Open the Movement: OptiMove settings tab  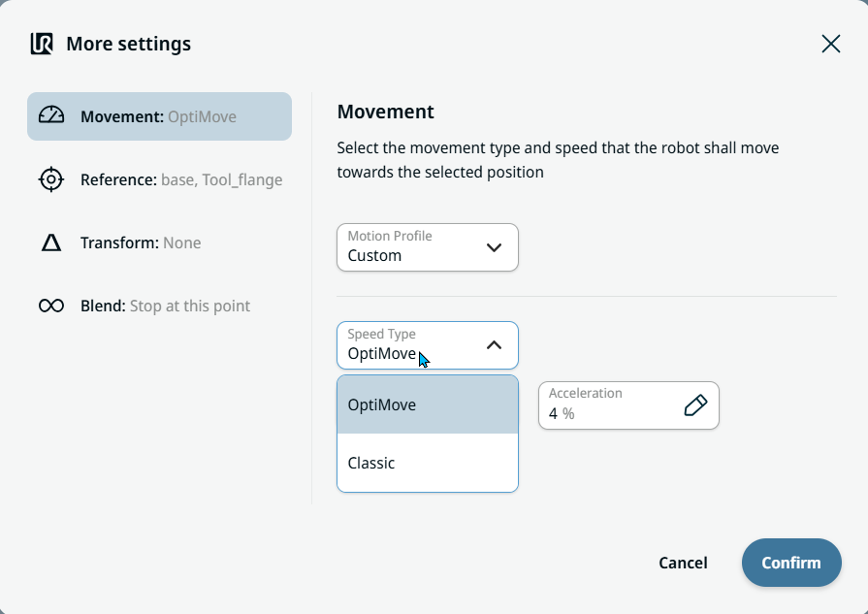coord(159,116)
